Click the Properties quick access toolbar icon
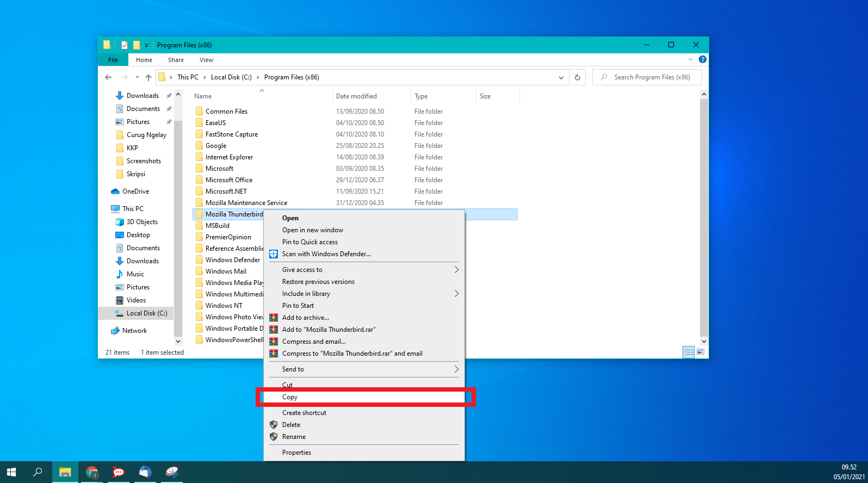 pyautogui.click(x=125, y=45)
